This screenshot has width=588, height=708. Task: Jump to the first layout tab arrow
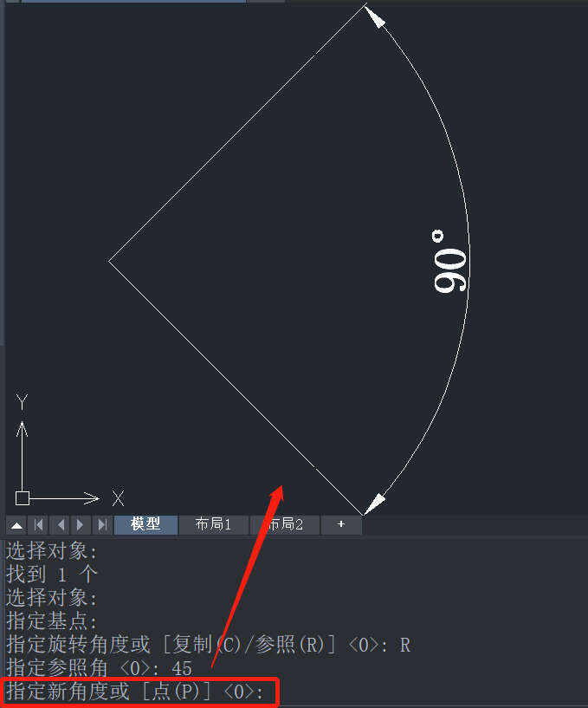[x=38, y=525]
